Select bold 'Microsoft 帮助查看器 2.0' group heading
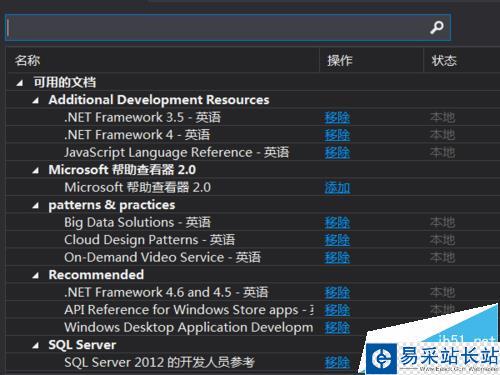Screen dimensions: 500x375 click(x=122, y=170)
